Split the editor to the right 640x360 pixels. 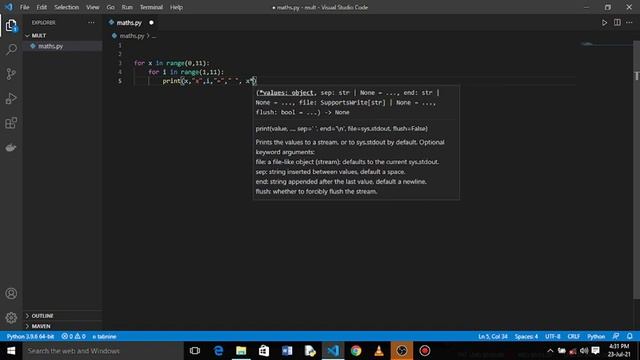[617, 23]
